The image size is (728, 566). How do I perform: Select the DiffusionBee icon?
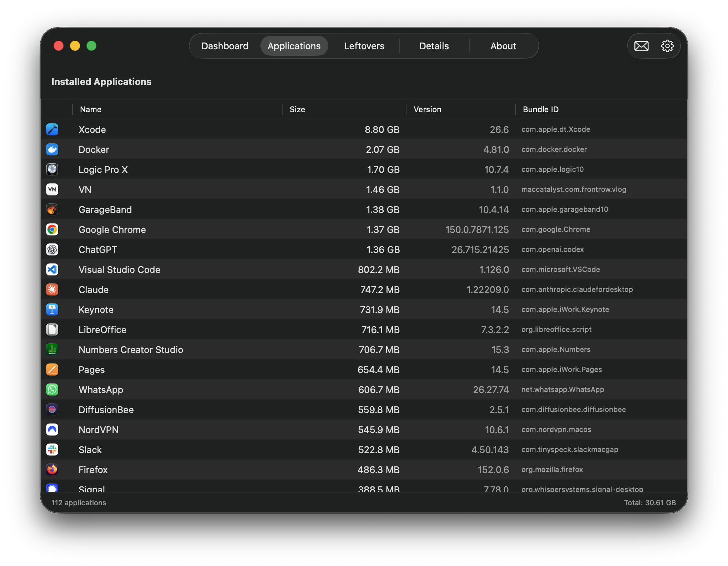(52, 409)
